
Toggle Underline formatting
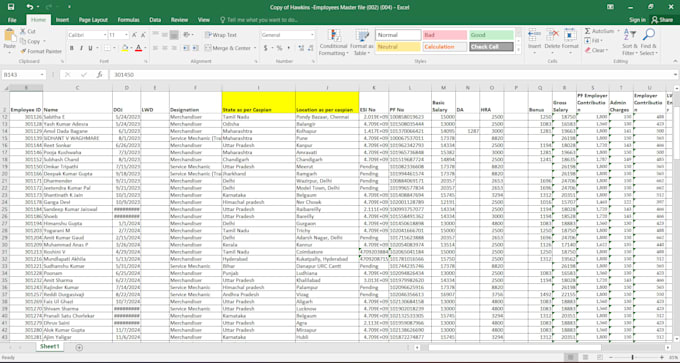(91, 48)
